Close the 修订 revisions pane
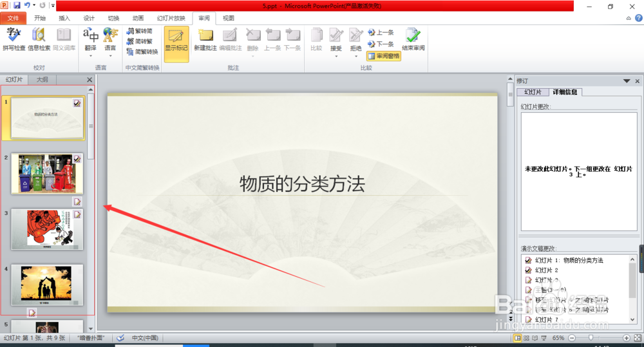Image resolution: width=644 pixels, height=347 pixels. tap(638, 81)
